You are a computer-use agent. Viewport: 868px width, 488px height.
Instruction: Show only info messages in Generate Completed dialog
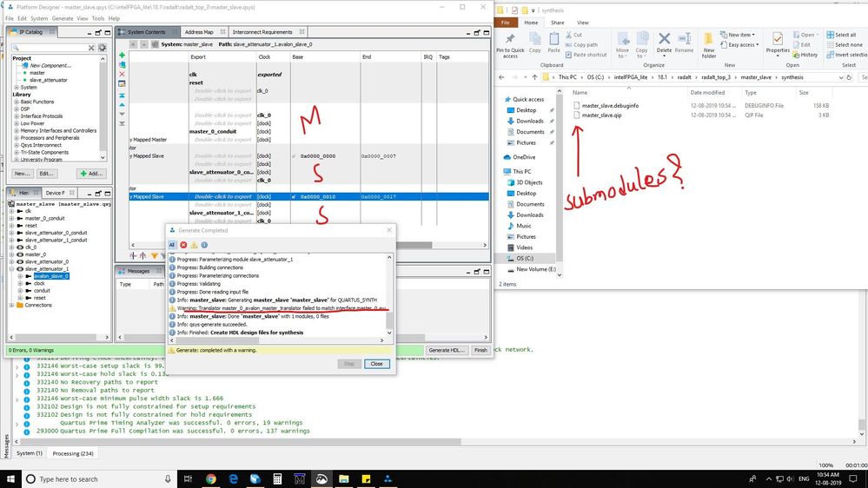(204, 245)
